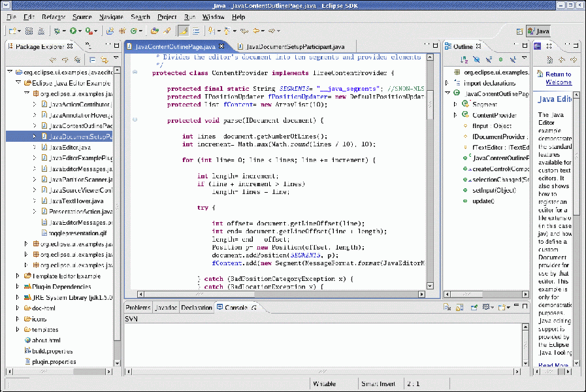This screenshot has height=392, width=586.
Task: Click the Previous Annotation toolbar icon
Action: [x=227, y=31]
